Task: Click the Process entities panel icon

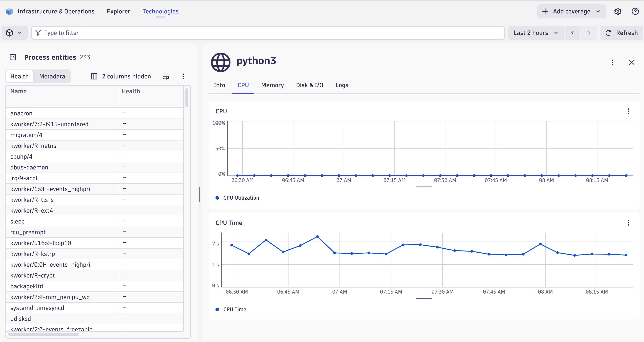Action: click(13, 57)
